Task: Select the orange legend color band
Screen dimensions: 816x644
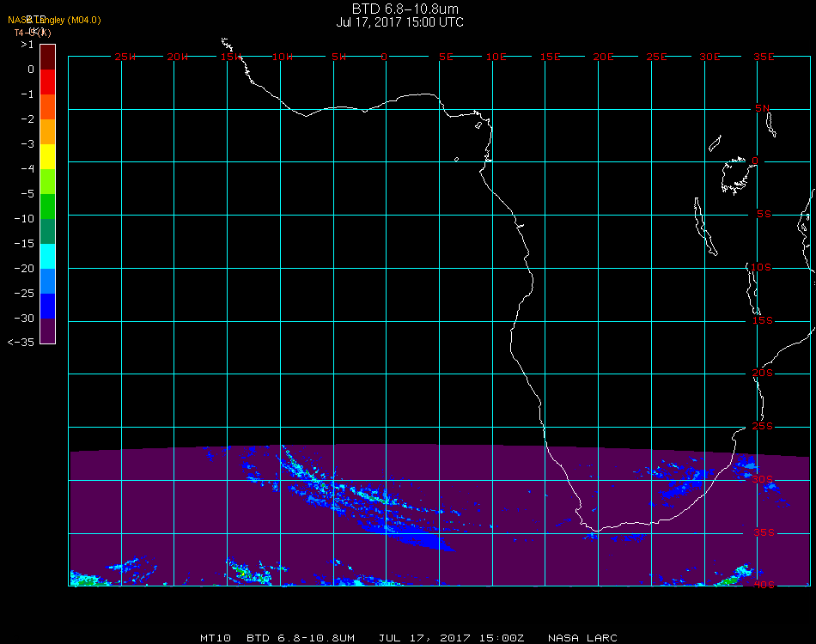Action: pyautogui.click(x=48, y=131)
